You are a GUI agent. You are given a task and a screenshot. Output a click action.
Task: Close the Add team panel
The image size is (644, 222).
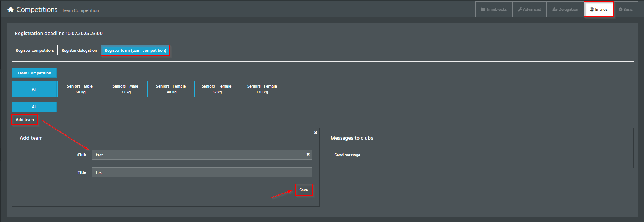click(316, 133)
